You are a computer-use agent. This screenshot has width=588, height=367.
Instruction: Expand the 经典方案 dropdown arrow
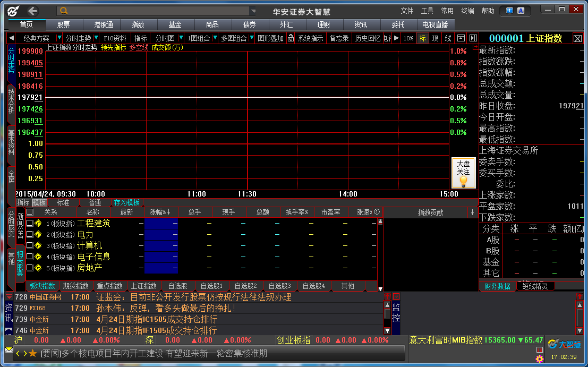pos(59,38)
